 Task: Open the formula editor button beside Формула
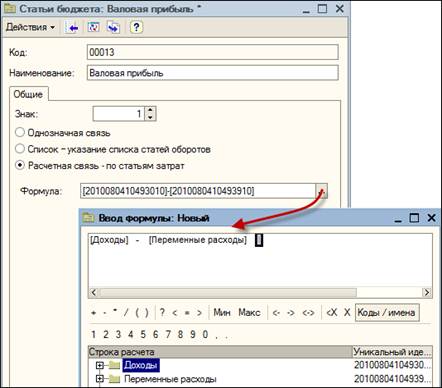click(321, 191)
